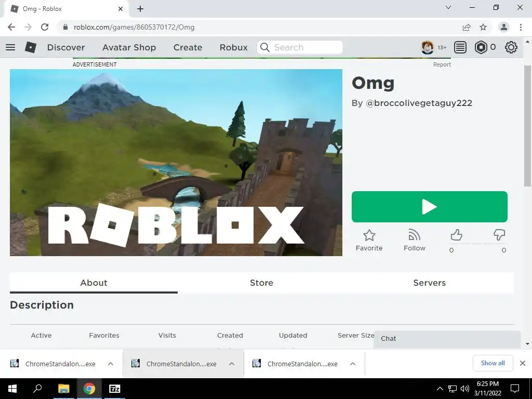Image resolution: width=532 pixels, height=399 pixels.
Task: Open network status tray icon
Action: coord(453,389)
